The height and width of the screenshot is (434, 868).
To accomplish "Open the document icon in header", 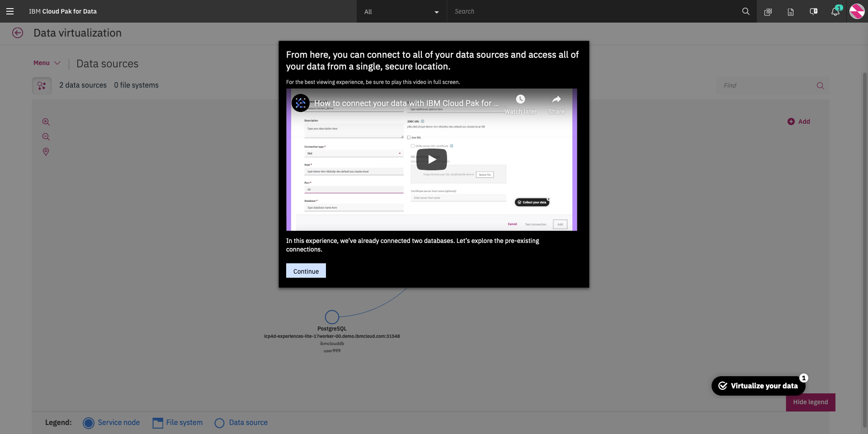I will click(x=790, y=12).
